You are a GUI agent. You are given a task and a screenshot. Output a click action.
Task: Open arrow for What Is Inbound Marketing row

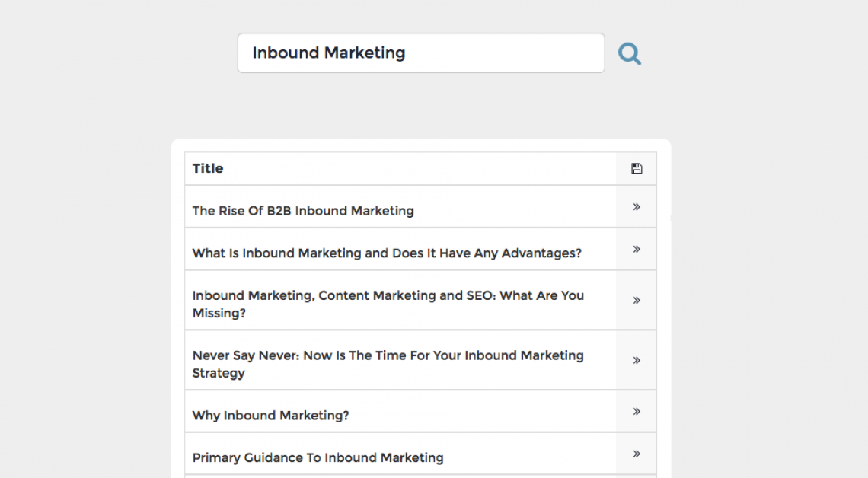[637, 249]
